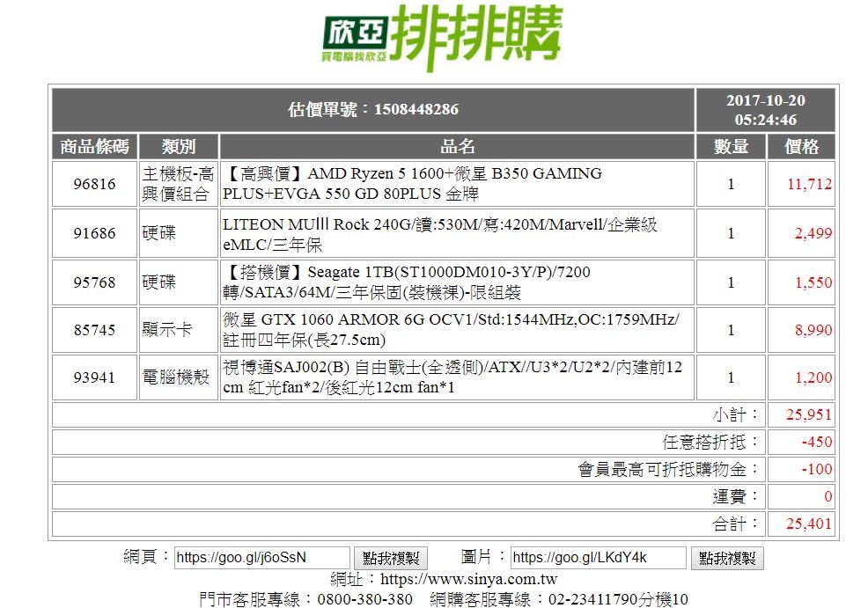The image size is (868, 608).
Task: Click the 欣亞 排排購 logo
Action: (x=442, y=38)
